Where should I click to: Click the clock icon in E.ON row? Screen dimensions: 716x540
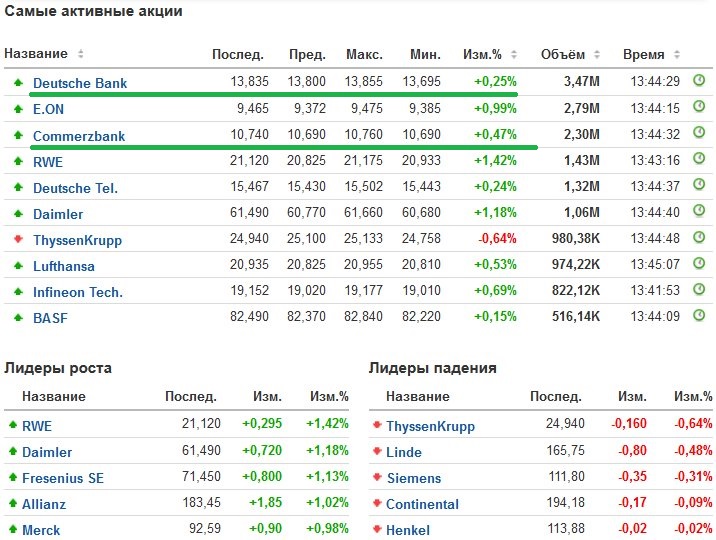coord(699,108)
